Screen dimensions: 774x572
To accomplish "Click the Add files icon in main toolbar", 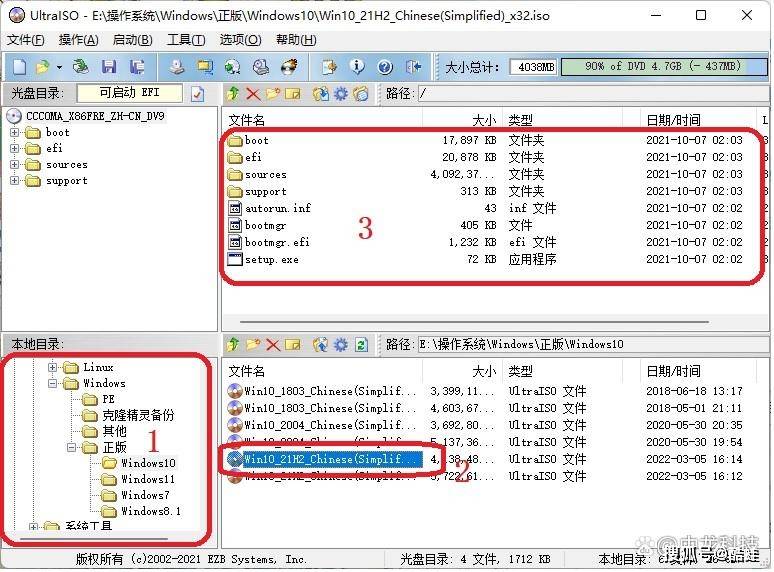I will pos(329,67).
